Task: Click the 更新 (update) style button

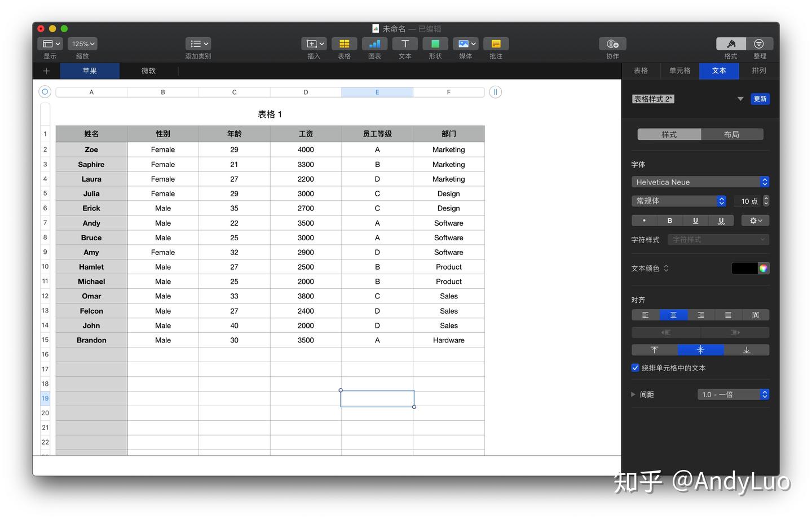Action: pos(760,98)
